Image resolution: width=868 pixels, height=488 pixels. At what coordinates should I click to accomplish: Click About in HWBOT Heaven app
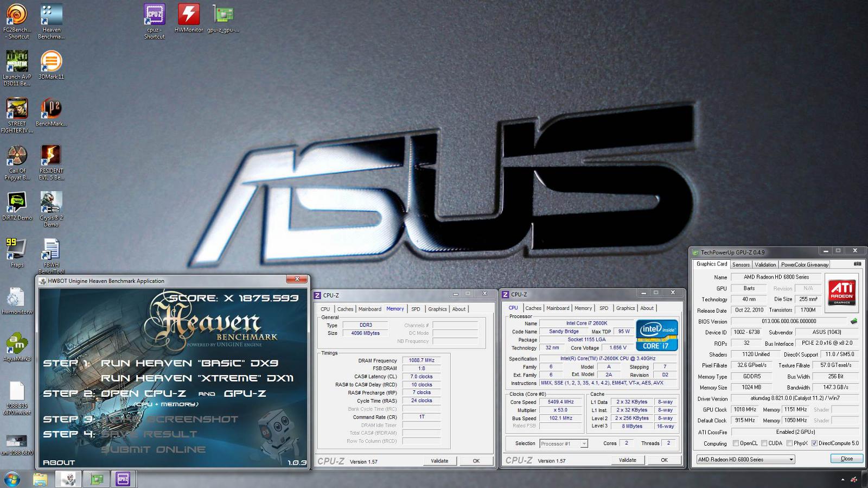[59, 462]
